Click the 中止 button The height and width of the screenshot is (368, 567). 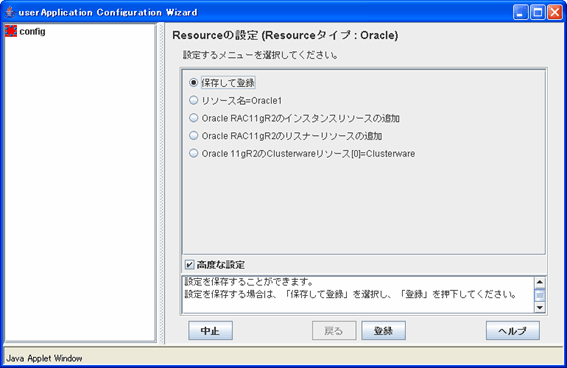[210, 330]
